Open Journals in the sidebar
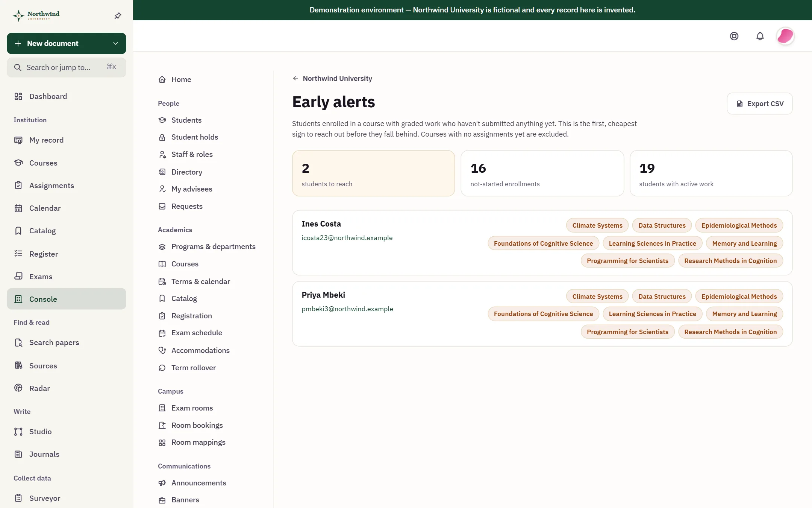The image size is (812, 508). 67,454
